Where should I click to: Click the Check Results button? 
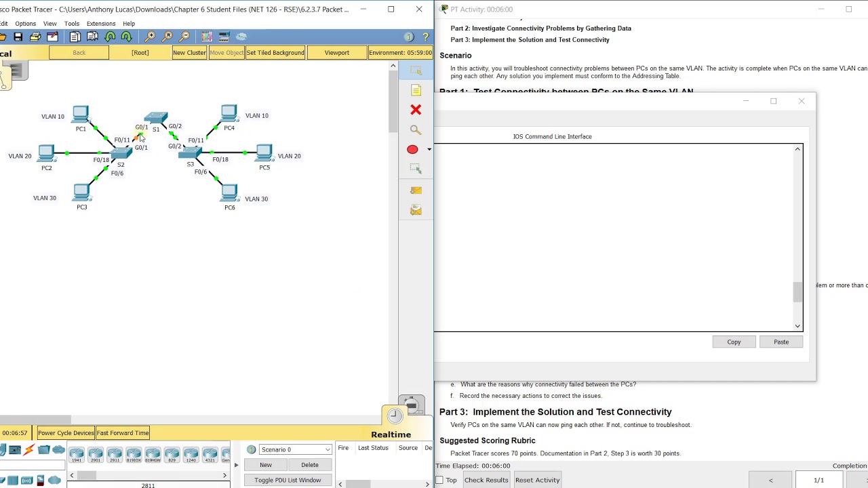coord(486,480)
